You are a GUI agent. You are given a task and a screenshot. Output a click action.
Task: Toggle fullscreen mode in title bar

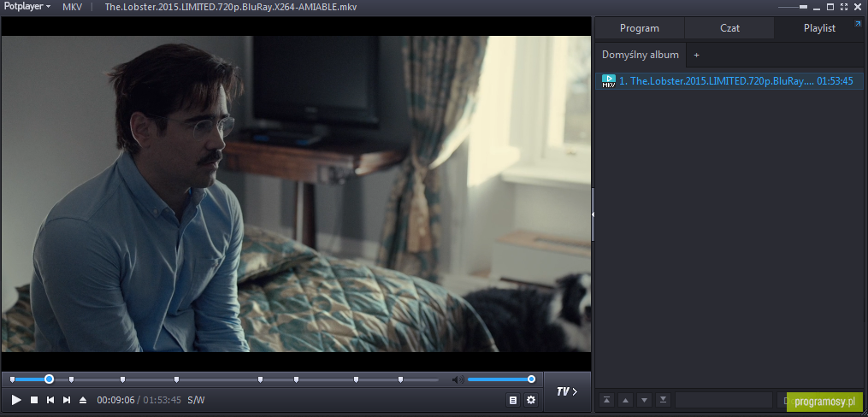844,7
